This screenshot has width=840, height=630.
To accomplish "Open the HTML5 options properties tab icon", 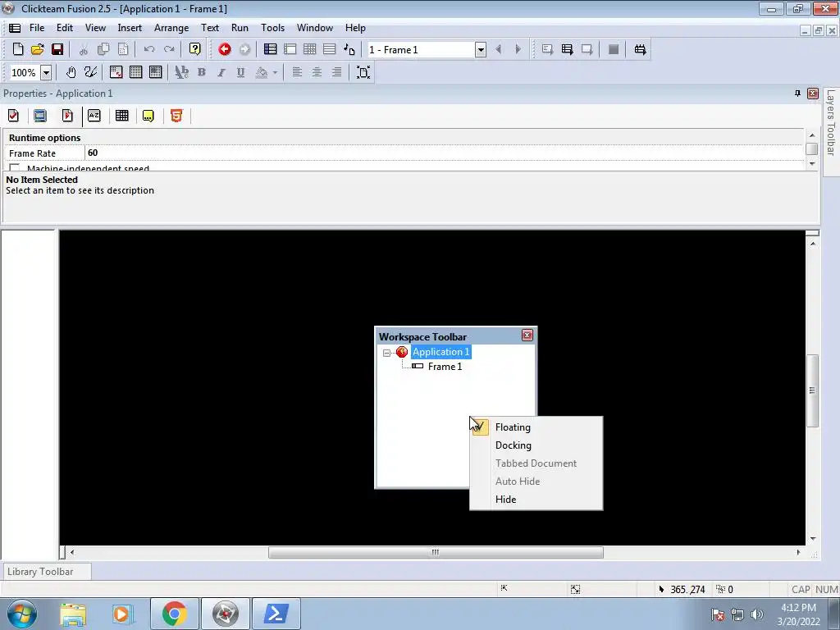I will pos(176,116).
